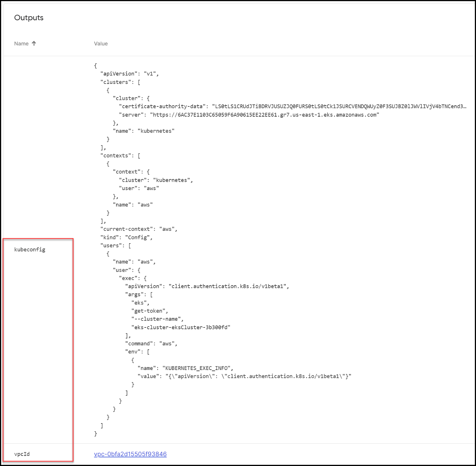Click the client.authentication.k8s.io/v1beta1 apiVersion line
This screenshot has width=476, height=466.
pos(207,286)
